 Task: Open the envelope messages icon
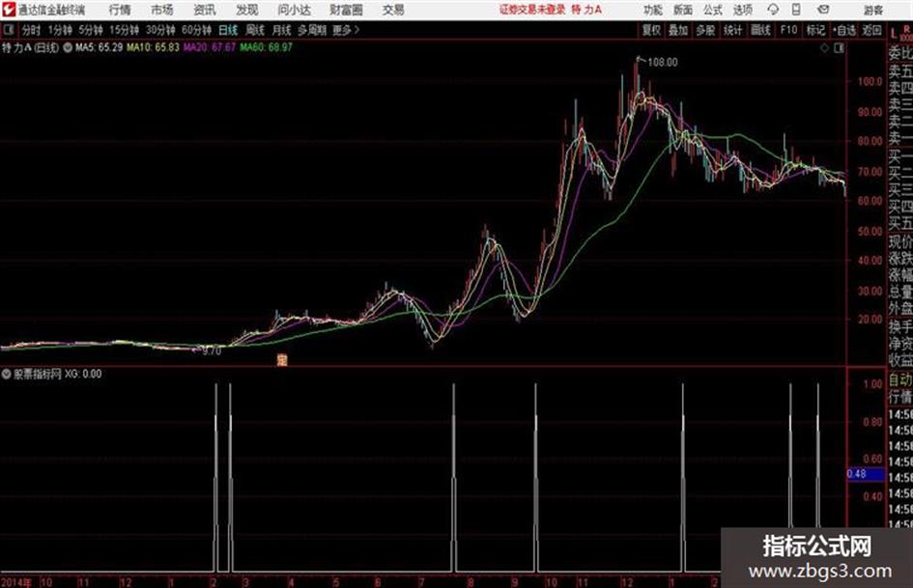[x=823, y=10]
